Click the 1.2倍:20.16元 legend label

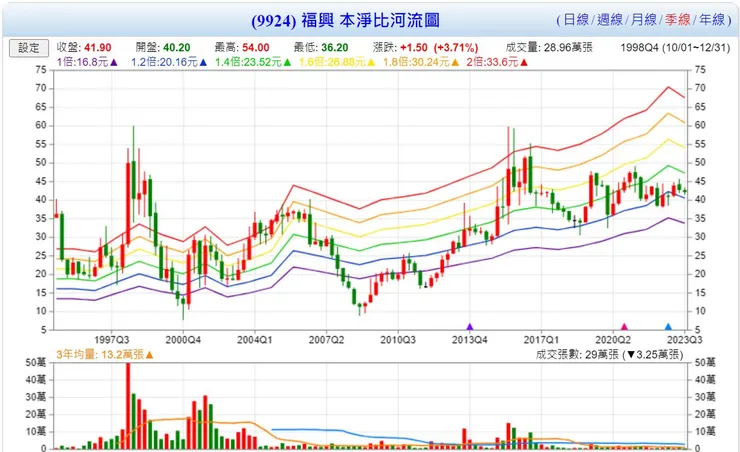[164, 62]
